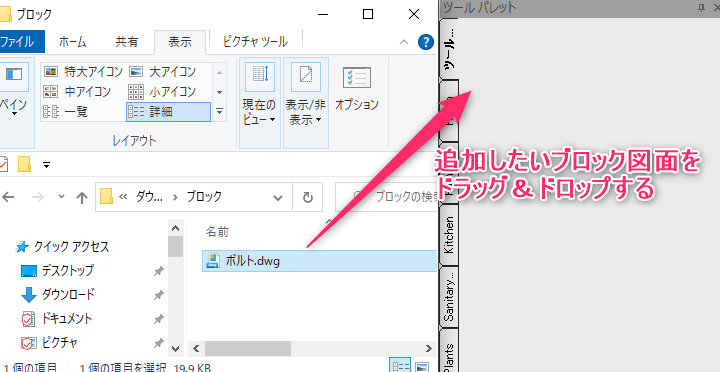Close the ブロック Explorer window
Viewport: 720px width, 372px height.
(414, 14)
